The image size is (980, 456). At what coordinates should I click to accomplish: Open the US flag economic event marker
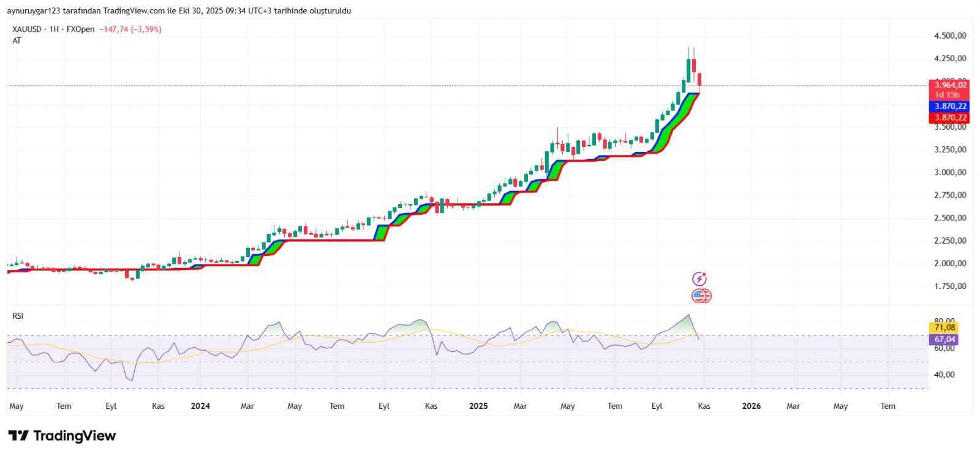(x=701, y=296)
